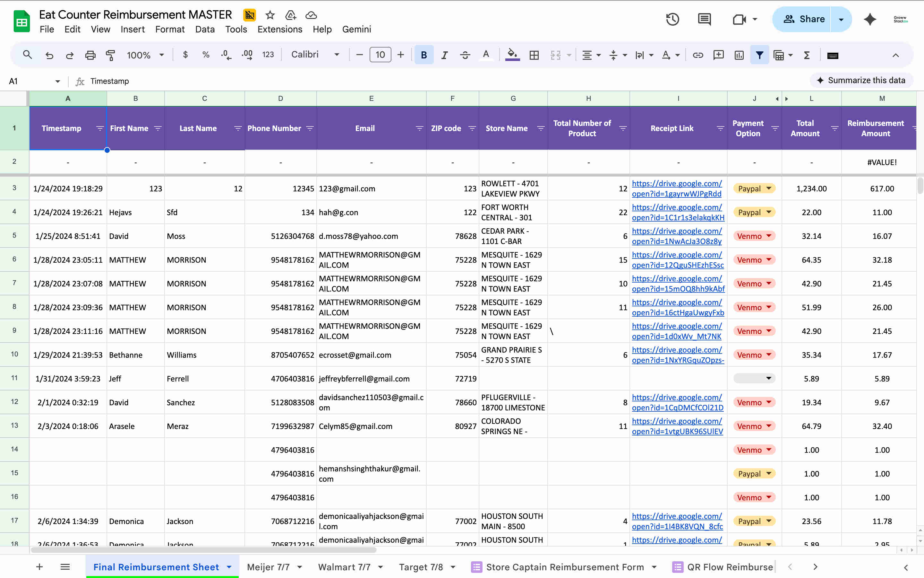Screen dimensions: 924x578
Task: Open the share options dropdown arrow
Action: (x=841, y=19)
